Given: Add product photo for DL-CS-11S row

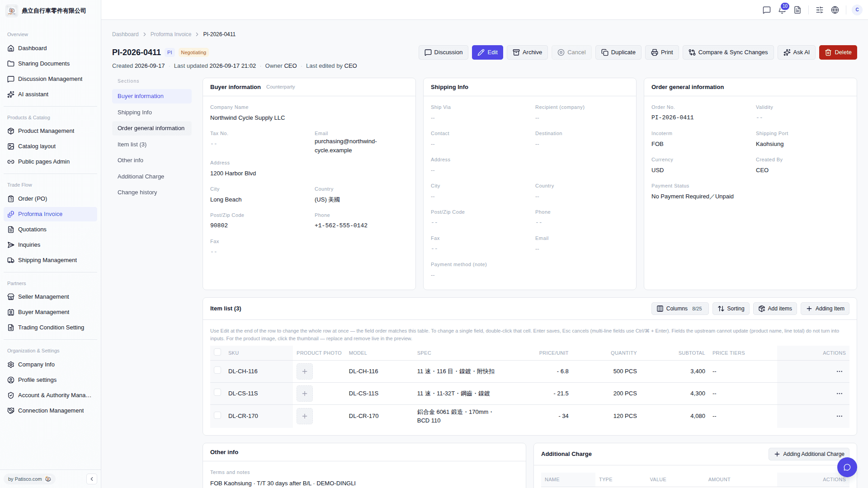Looking at the screenshot, I should tap(305, 394).
